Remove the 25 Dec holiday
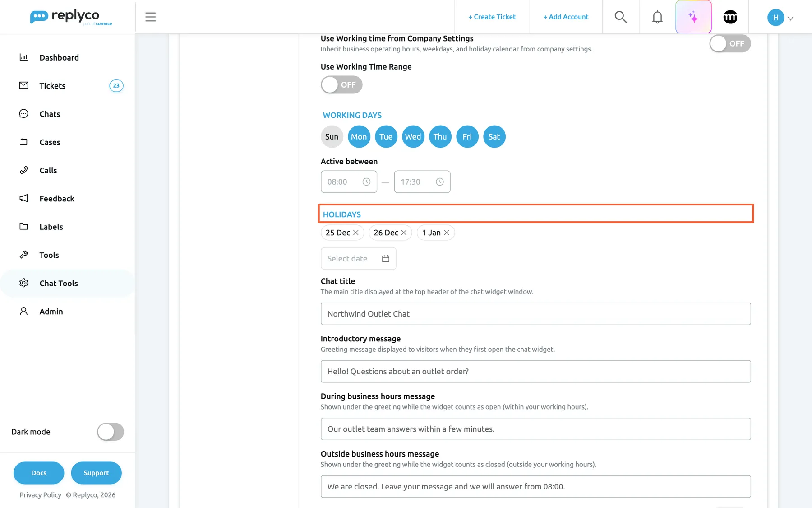The height and width of the screenshot is (508, 812). pyautogui.click(x=356, y=233)
